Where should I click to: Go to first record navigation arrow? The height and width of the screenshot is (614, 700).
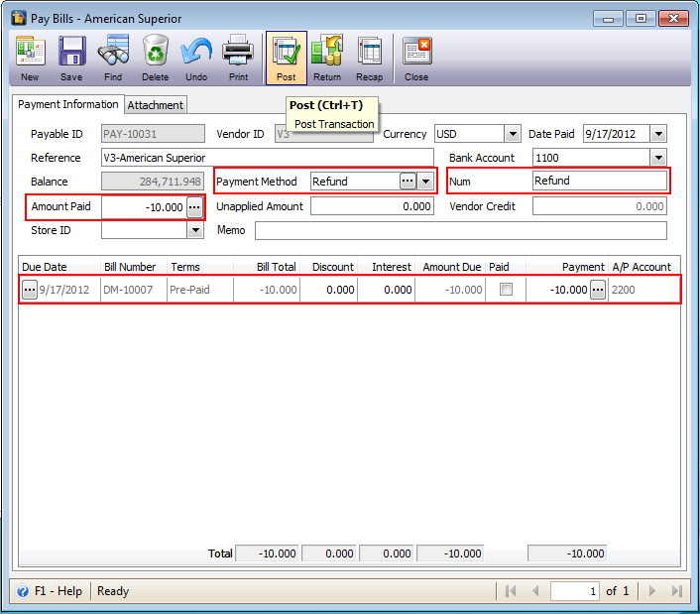pyautogui.click(x=511, y=591)
